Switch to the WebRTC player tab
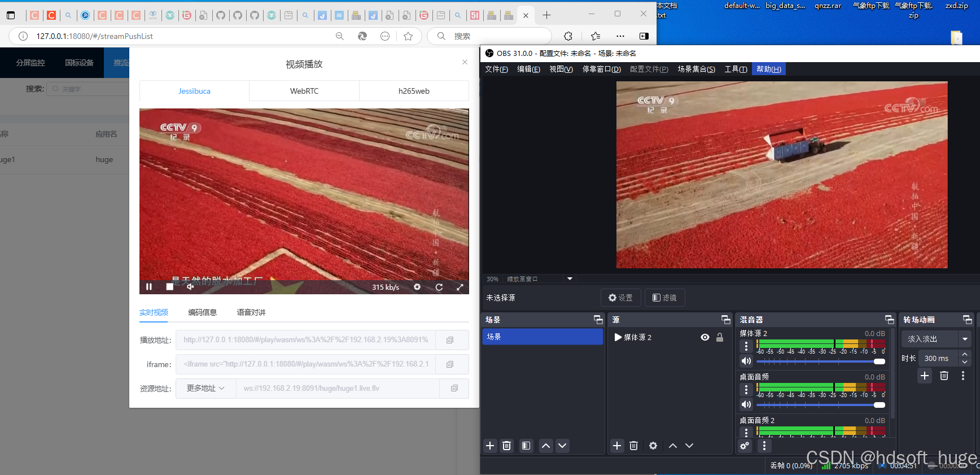The height and width of the screenshot is (475, 980). tap(304, 91)
